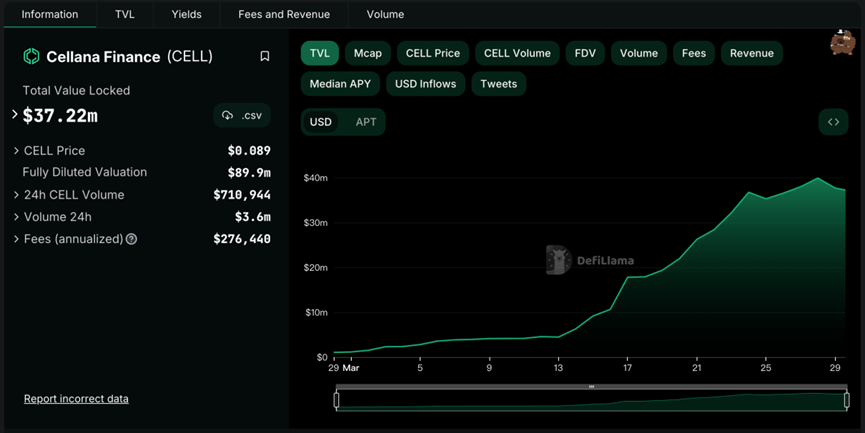
Task: Click the fees help question mark icon
Action: coord(131,239)
